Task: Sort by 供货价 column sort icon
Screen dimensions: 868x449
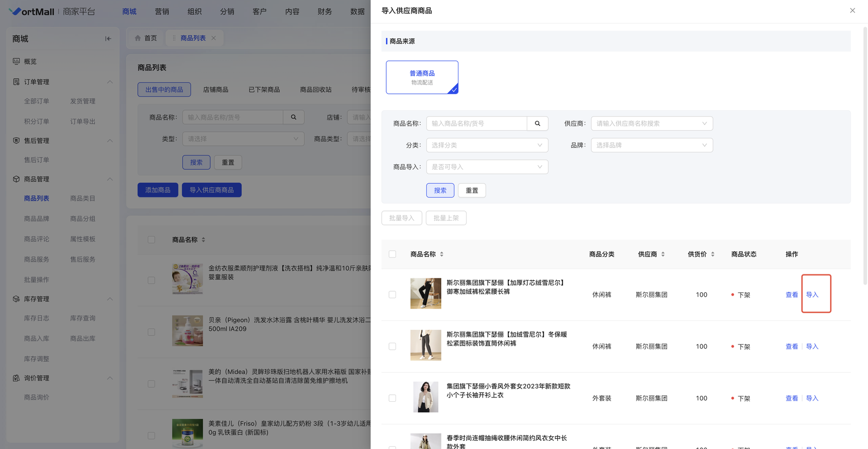Action: click(712, 254)
